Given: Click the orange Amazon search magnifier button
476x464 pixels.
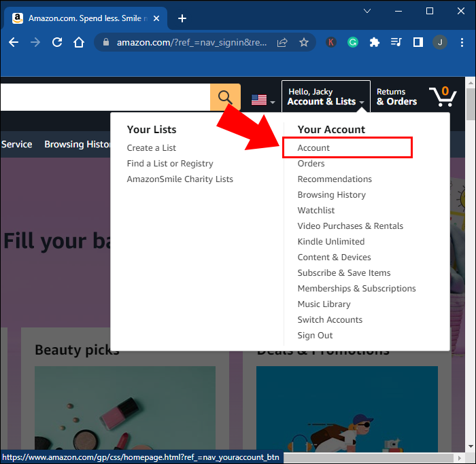Looking at the screenshot, I should tap(225, 97).
